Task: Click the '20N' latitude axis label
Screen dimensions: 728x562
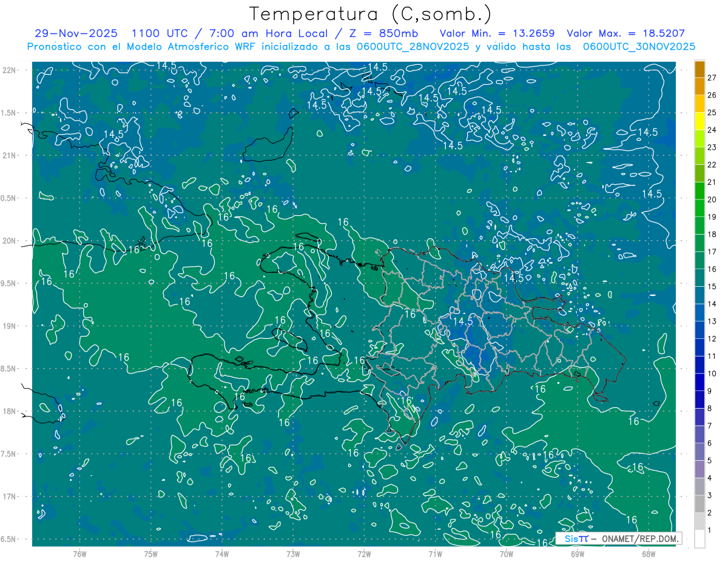Action: point(10,241)
